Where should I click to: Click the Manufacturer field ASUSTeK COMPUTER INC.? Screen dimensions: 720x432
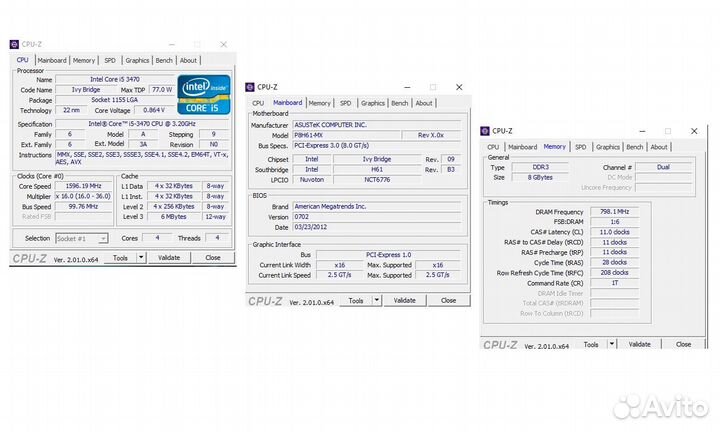tap(377, 125)
